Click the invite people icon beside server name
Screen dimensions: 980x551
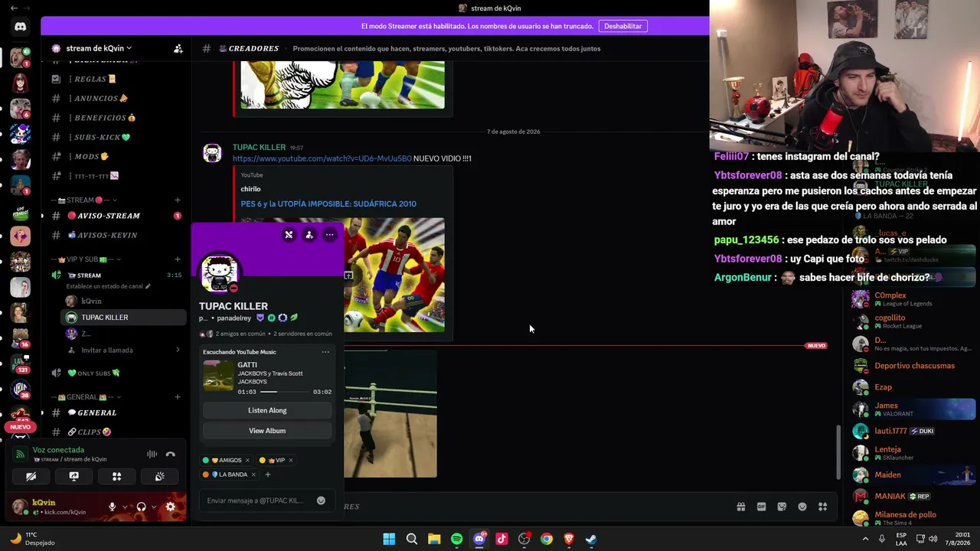[178, 48]
